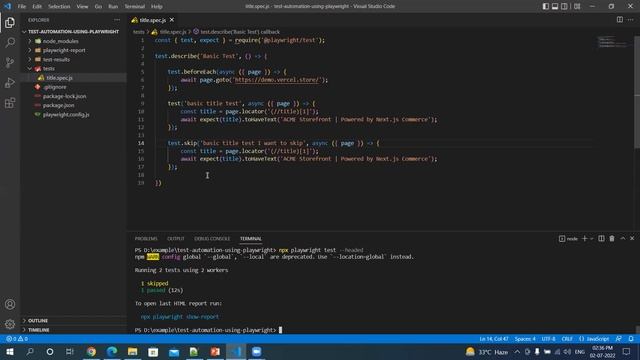Change encoding via UTF-8 status item
This screenshot has height=360, width=640.
click(x=548, y=339)
